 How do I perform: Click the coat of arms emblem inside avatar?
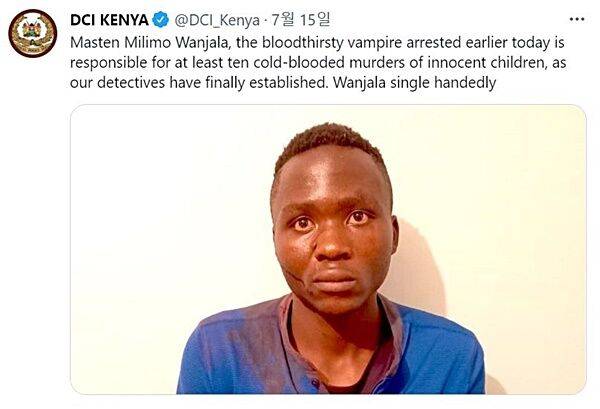click(33, 31)
